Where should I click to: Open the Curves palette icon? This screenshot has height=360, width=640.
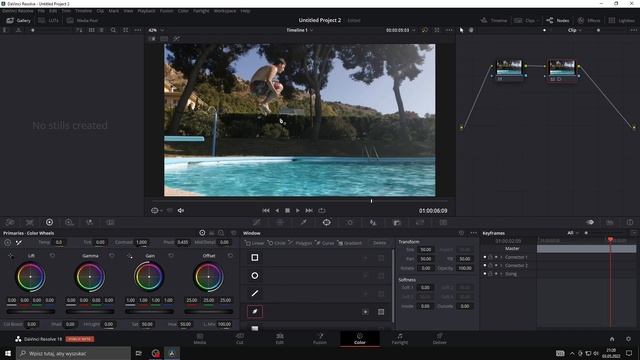click(x=257, y=222)
